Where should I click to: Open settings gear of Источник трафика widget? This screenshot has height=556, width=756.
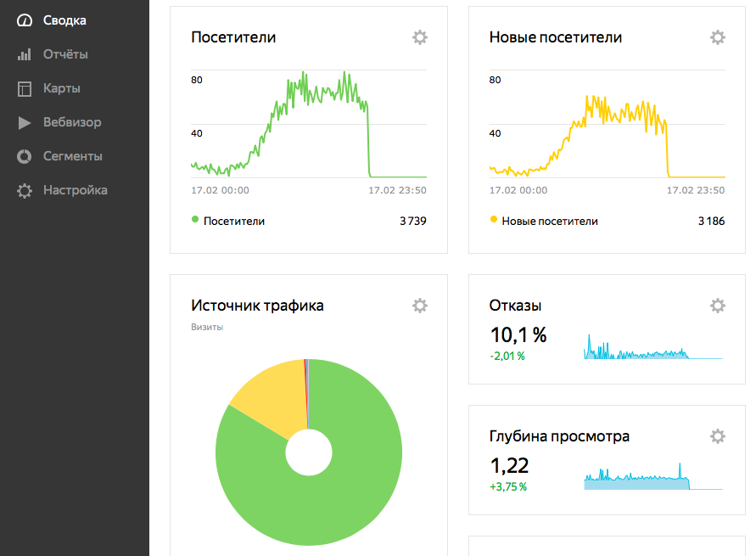[x=419, y=306]
